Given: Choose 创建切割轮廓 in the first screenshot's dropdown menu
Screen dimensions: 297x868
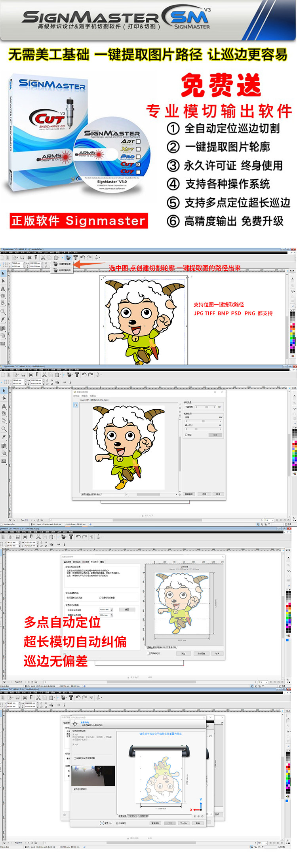Looking at the screenshot, I should coord(63,264).
